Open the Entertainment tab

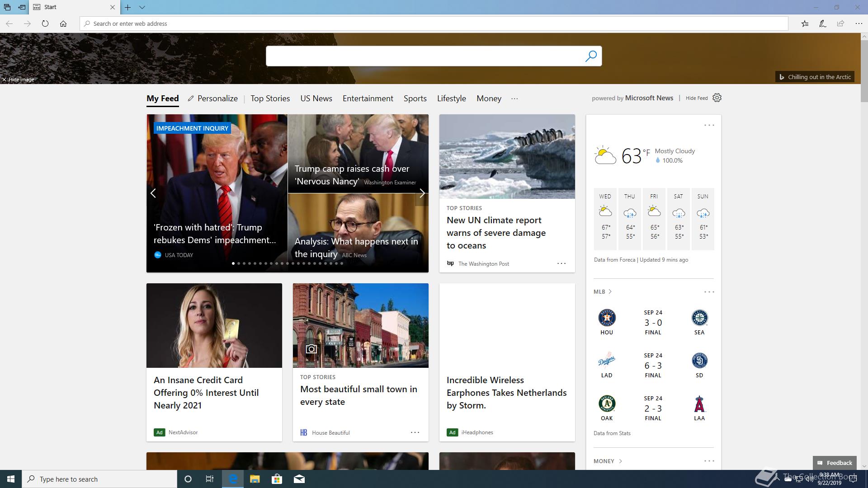tap(368, 99)
